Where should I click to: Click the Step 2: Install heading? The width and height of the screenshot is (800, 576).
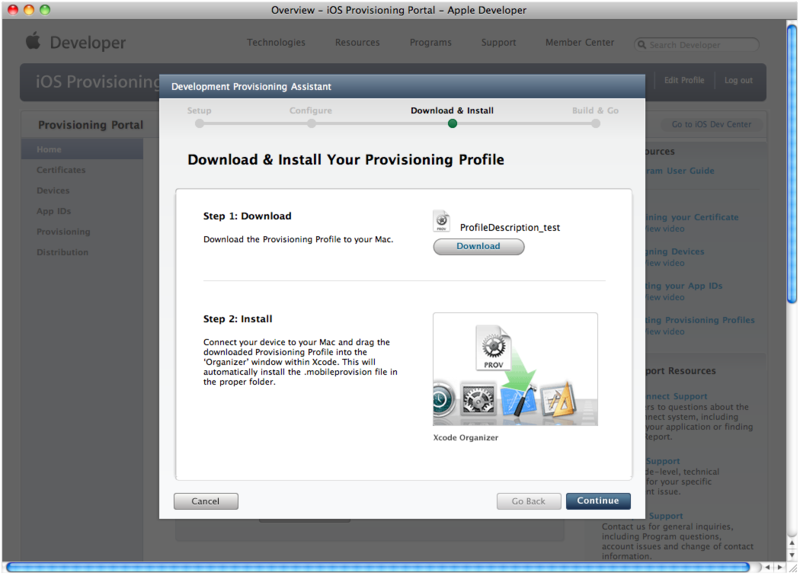pos(238,319)
